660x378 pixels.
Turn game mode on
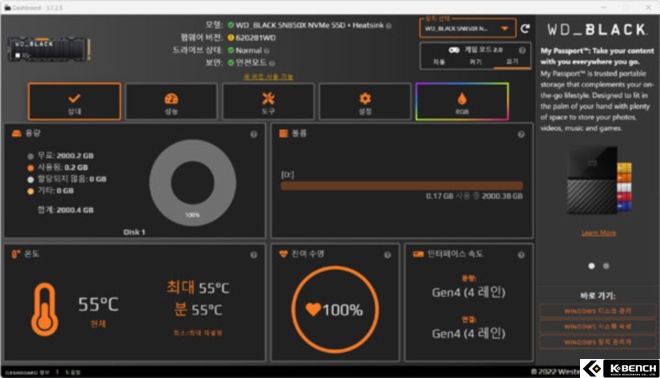475,62
